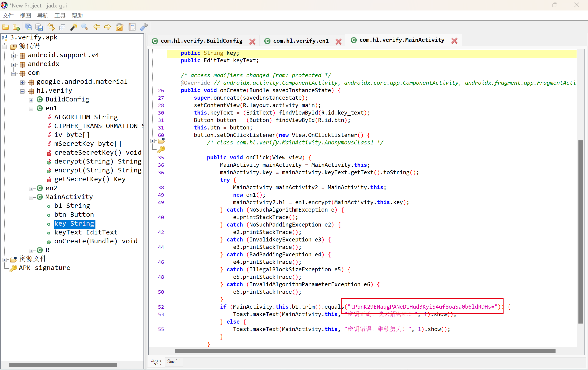Click the Export project save icon
588x370 pixels.
click(x=39, y=27)
